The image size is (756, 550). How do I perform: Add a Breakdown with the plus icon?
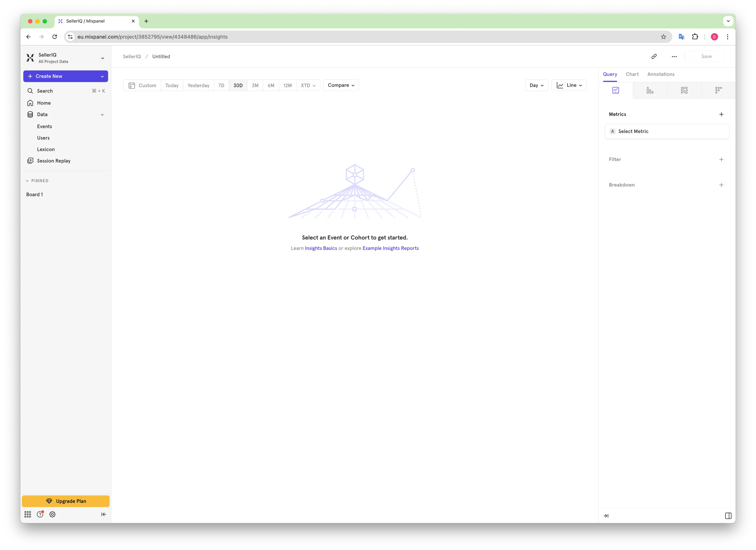click(721, 185)
